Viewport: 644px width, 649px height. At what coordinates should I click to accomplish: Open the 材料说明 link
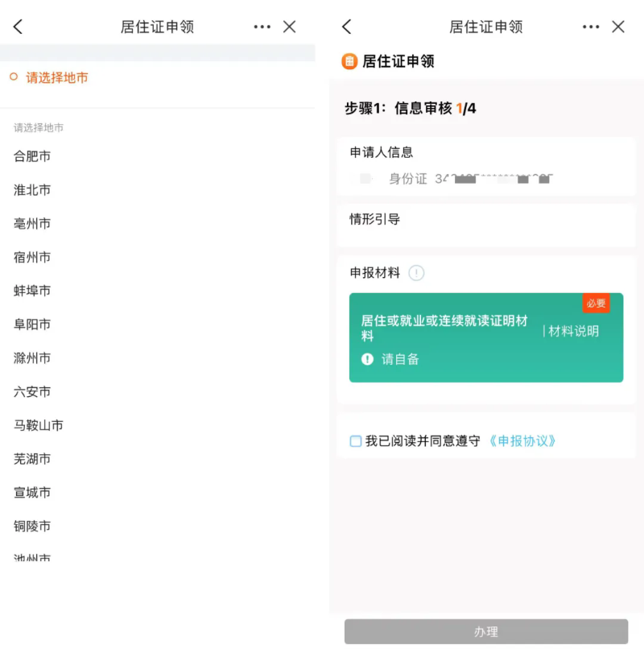[x=572, y=331]
